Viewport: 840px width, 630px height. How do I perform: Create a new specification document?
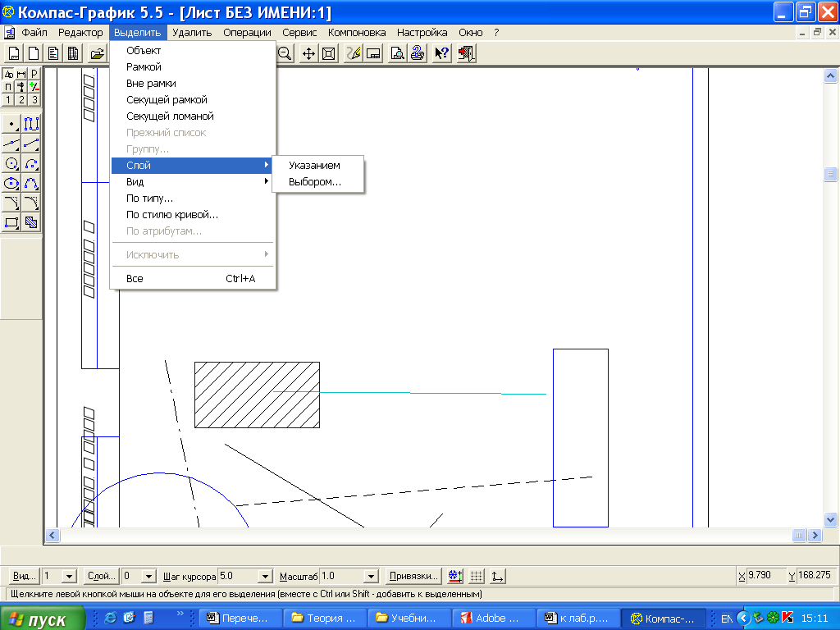[x=73, y=53]
